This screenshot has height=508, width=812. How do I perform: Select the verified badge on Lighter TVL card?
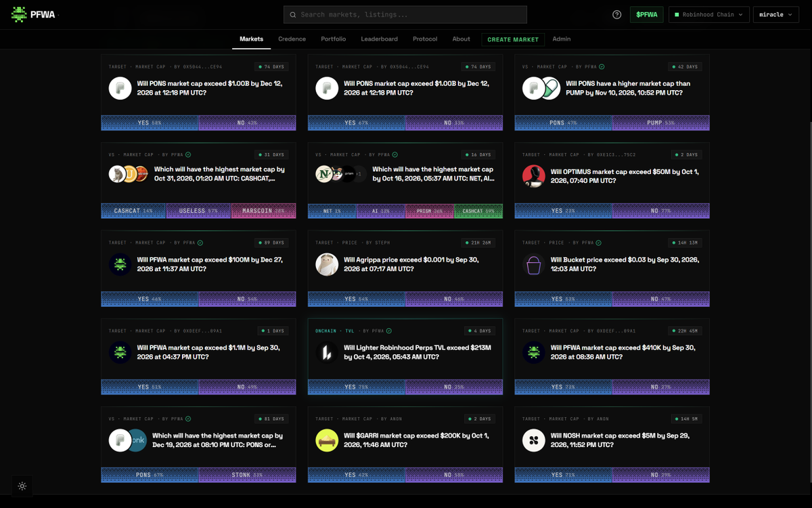(x=390, y=331)
